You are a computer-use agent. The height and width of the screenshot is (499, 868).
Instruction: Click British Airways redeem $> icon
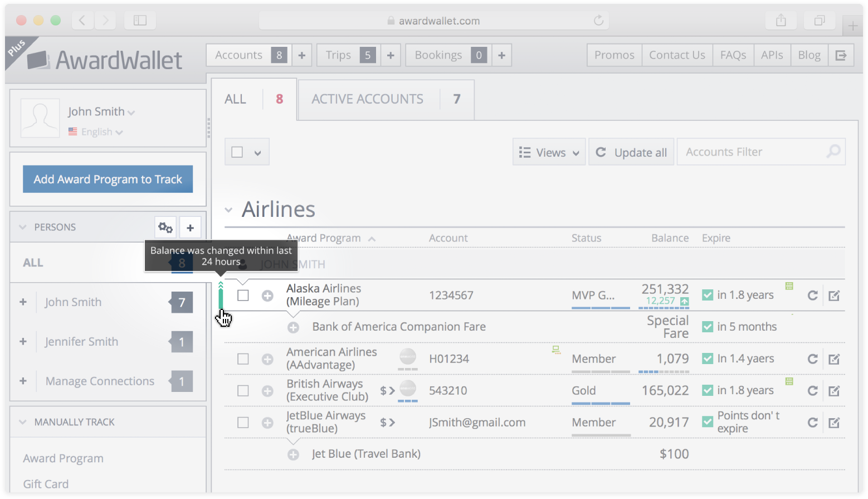388,391
